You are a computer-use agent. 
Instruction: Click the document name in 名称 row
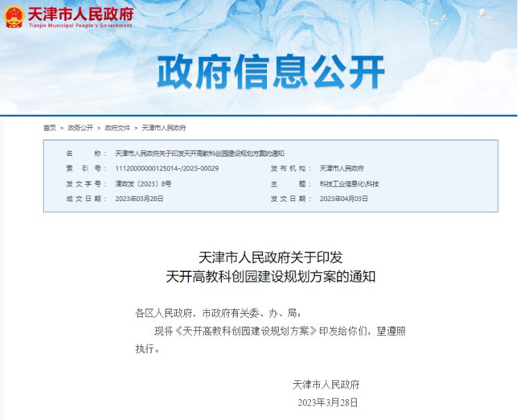pos(199,153)
